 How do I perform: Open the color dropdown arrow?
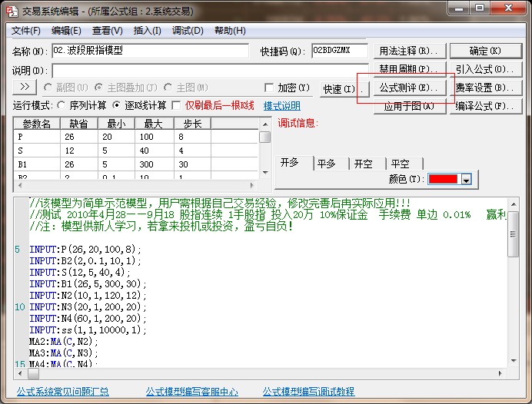[466, 179]
